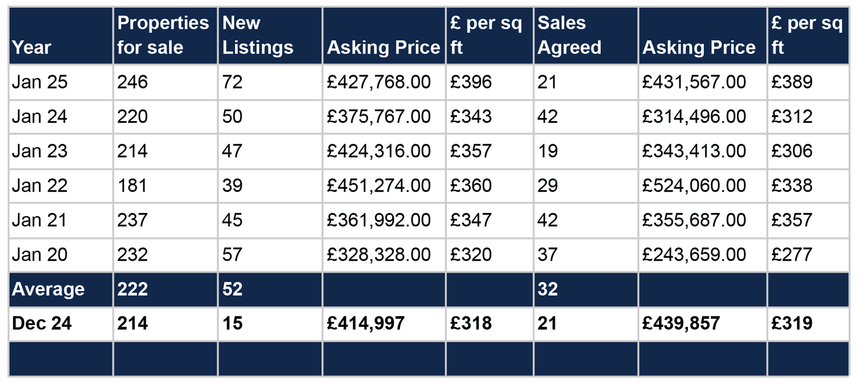Click the Jan 20 row label
This screenshot has height=391, width=868.
click(x=40, y=255)
